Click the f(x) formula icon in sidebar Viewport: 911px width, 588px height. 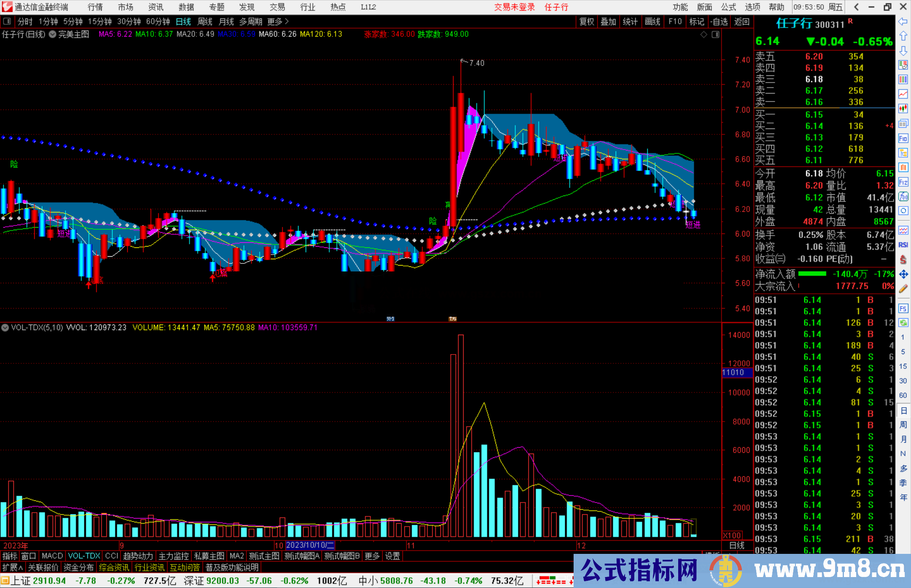(903, 196)
